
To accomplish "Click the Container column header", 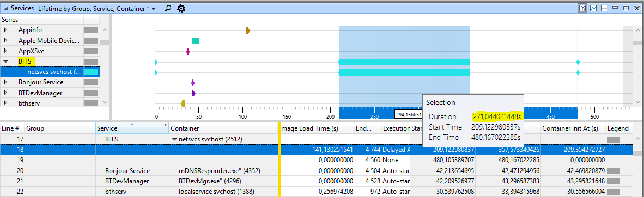I will (x=223, y=128).
